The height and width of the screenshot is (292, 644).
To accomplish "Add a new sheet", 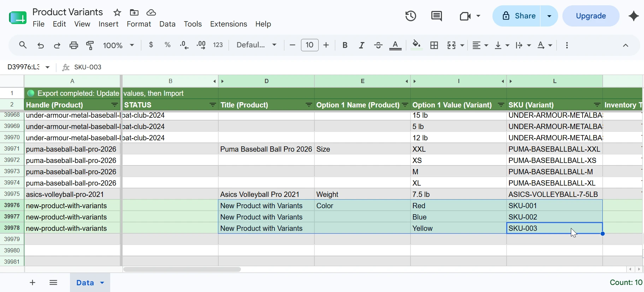I will click(x=33, y=282).
